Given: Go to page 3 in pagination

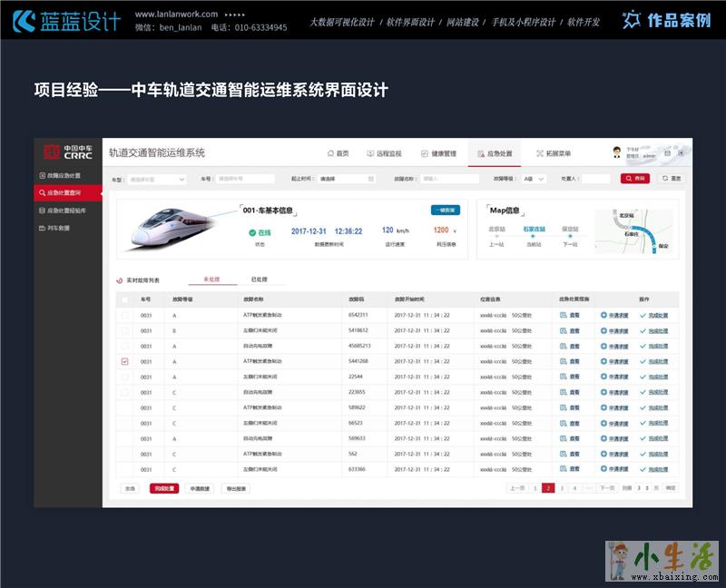Looking at the screenshot, I should (x=561, y=488).
